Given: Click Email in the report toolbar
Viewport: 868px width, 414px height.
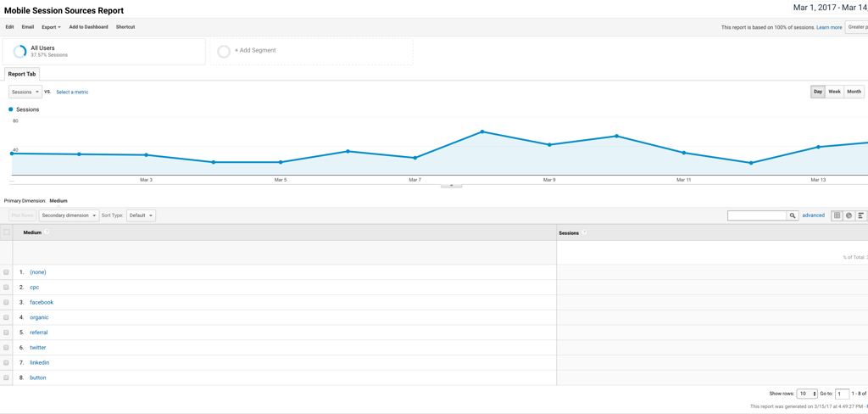Looking at the screenshot, I should (x=28, y=26).
